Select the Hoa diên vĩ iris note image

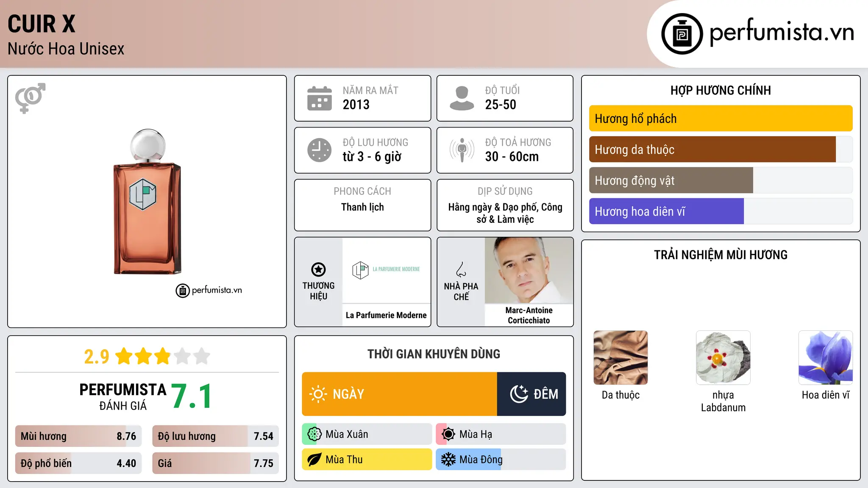tap(826, 358)
